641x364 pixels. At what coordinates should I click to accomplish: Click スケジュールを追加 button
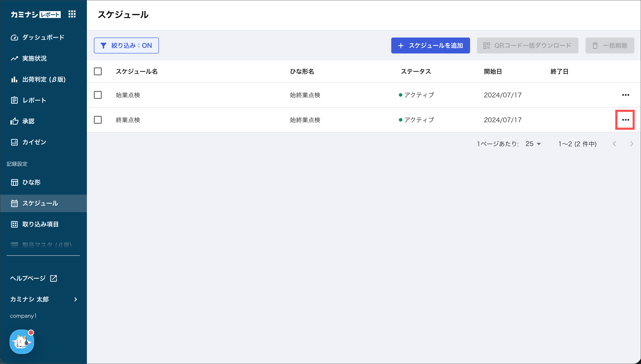[430, 45]
